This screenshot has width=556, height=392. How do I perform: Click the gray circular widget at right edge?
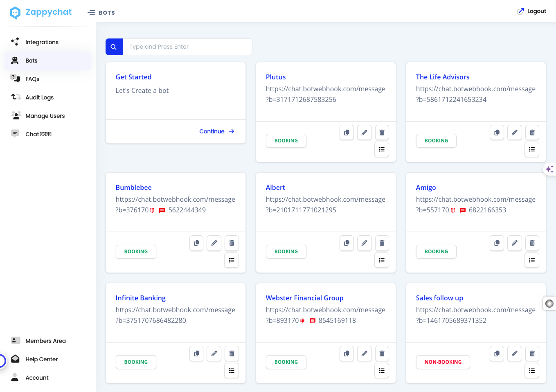click(549, 304)
